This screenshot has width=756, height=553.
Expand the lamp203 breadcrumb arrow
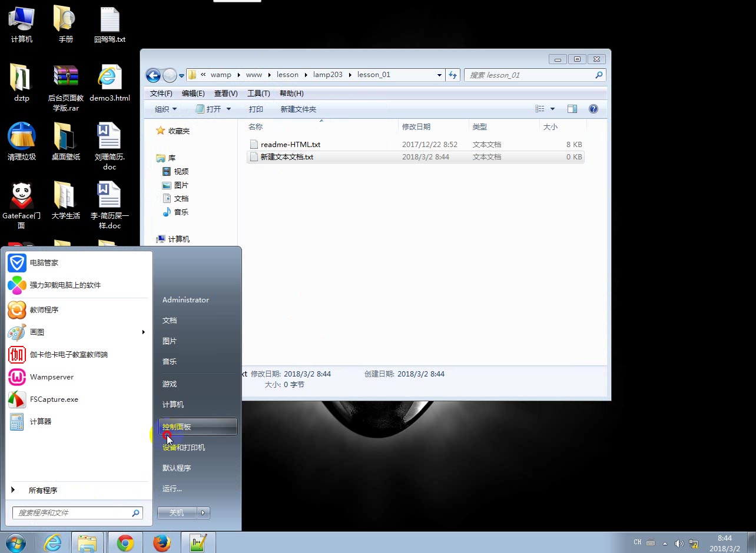tap(350, 75)
